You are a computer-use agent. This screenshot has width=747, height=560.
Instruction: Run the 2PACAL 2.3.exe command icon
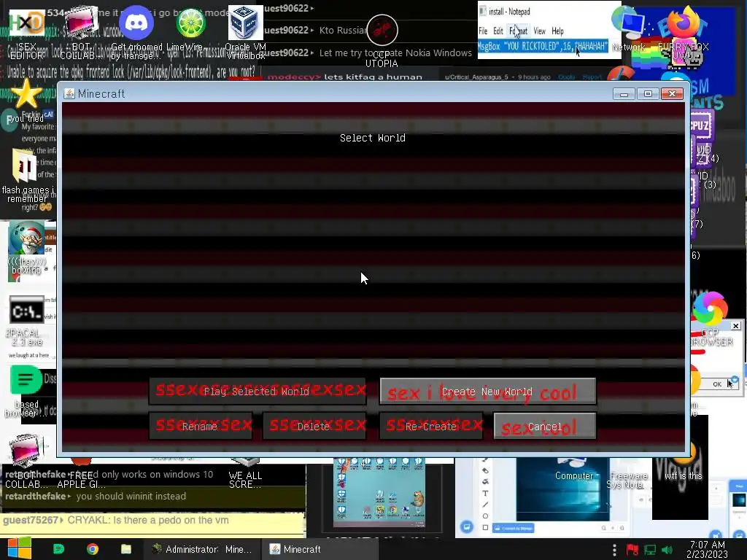(27, 311)
